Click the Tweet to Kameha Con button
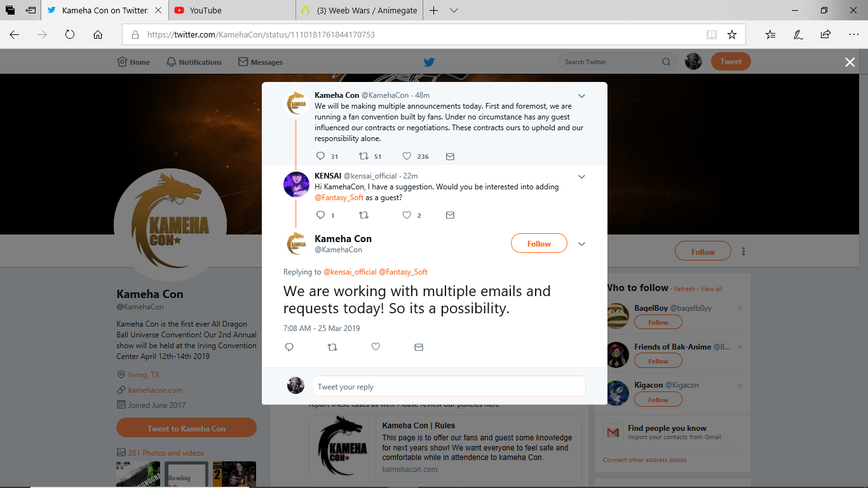 pyautogui.click(x=186, y=428)
